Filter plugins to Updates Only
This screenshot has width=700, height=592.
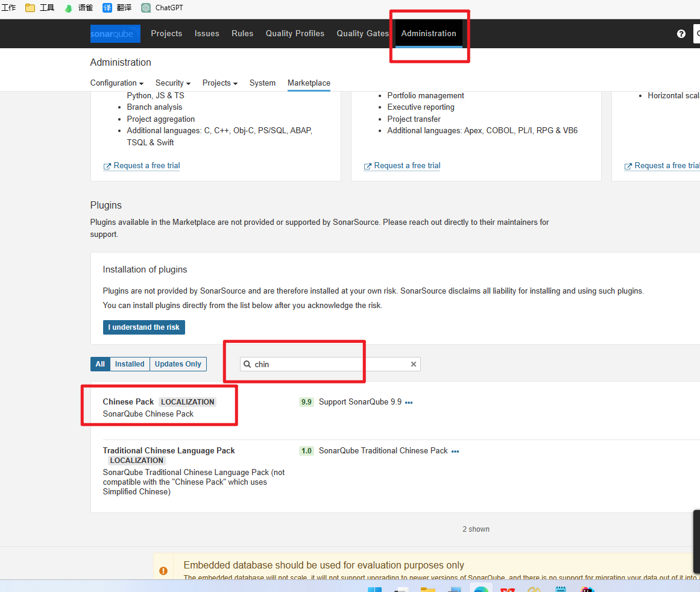pos(178,364)
